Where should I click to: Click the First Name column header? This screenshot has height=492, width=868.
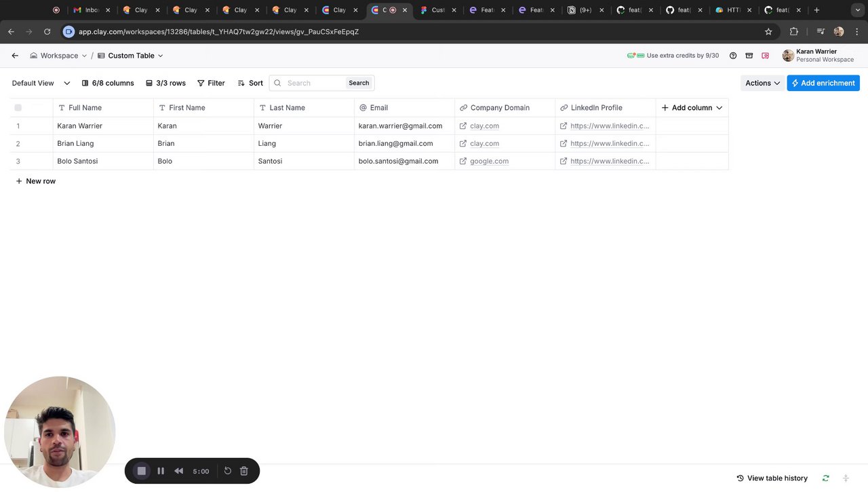pyautogui.click(x=203, y=108)
